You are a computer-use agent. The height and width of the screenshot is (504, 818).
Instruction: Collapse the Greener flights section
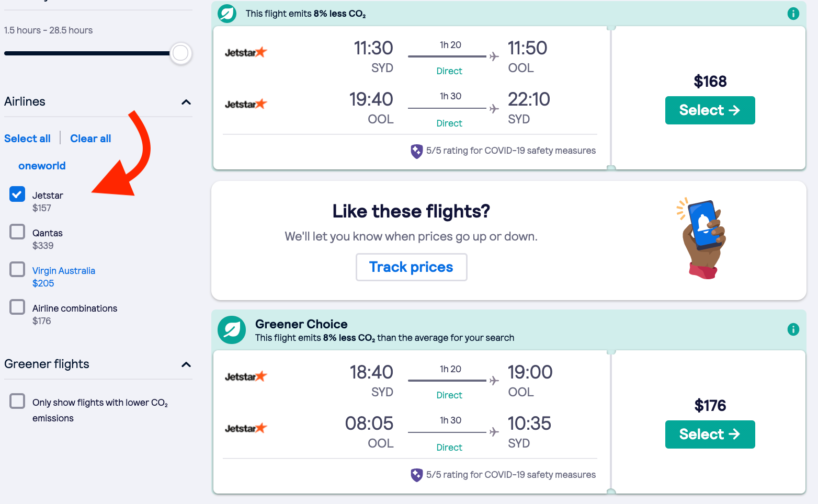(186, 364)
